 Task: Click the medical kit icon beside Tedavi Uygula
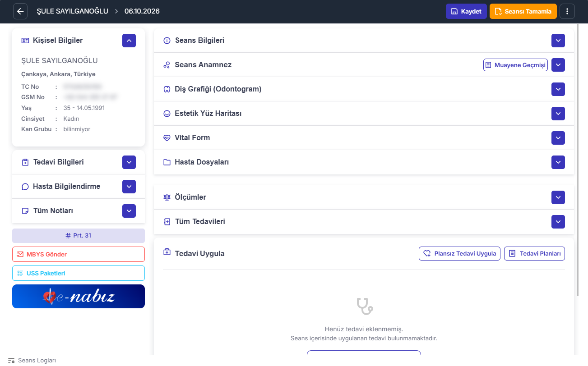point(167,252)
